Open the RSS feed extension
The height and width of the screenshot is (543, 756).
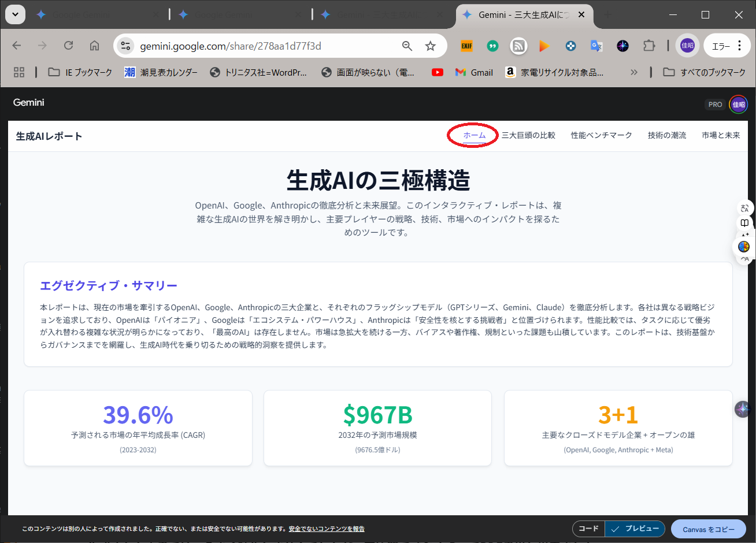click(x=518, y=46)
